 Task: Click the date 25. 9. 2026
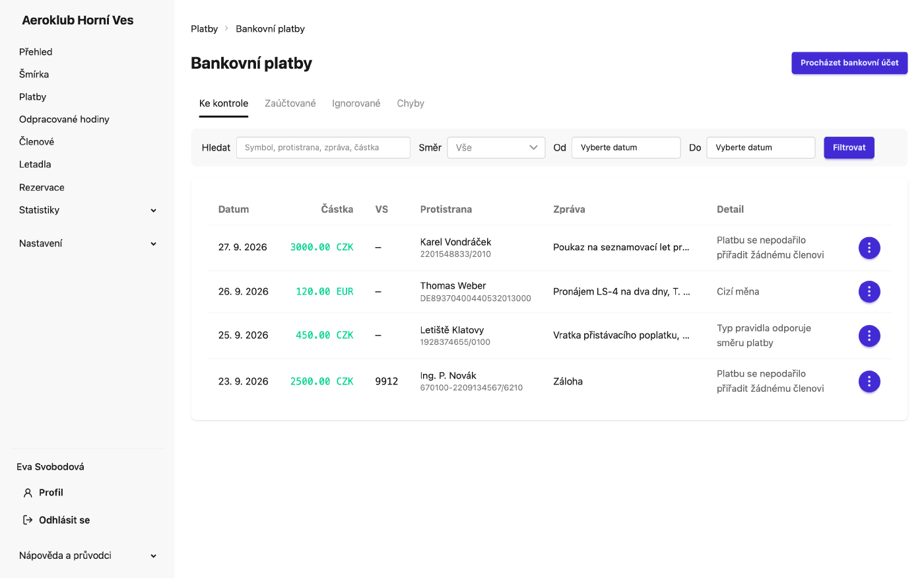click(244, 335)
